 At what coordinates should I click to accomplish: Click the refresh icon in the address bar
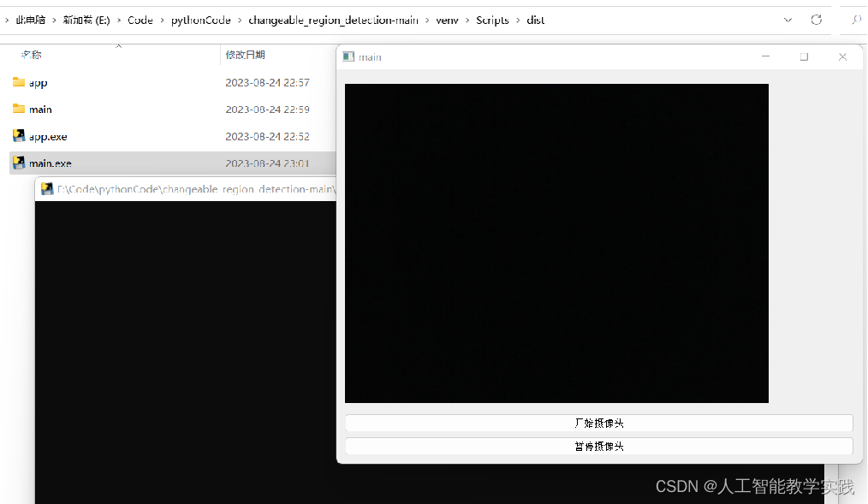[816, 20]
